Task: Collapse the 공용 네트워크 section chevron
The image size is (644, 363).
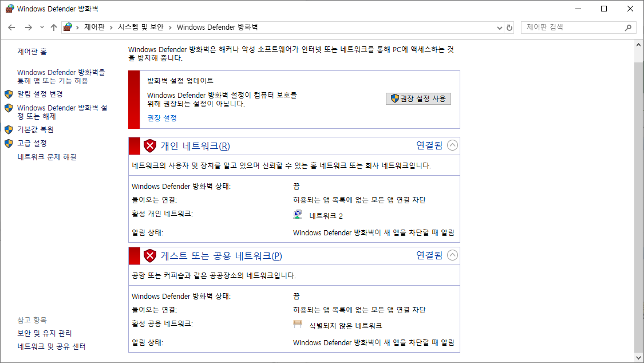Action: [452, 255]
